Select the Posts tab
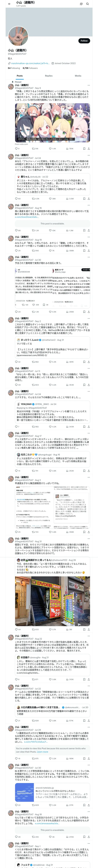Screen dimensions: 98x868 (x=20, y=76)
